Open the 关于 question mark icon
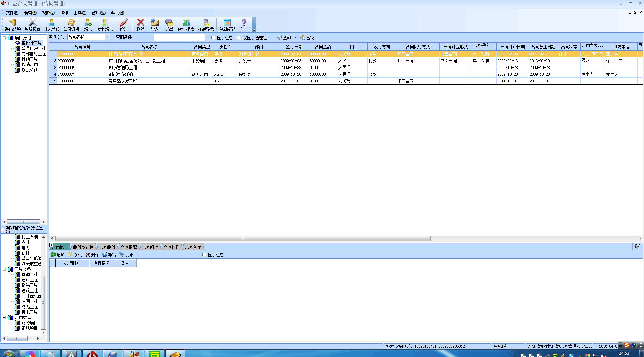The height and width of the screenshot is (357, 644). point(244,25)
